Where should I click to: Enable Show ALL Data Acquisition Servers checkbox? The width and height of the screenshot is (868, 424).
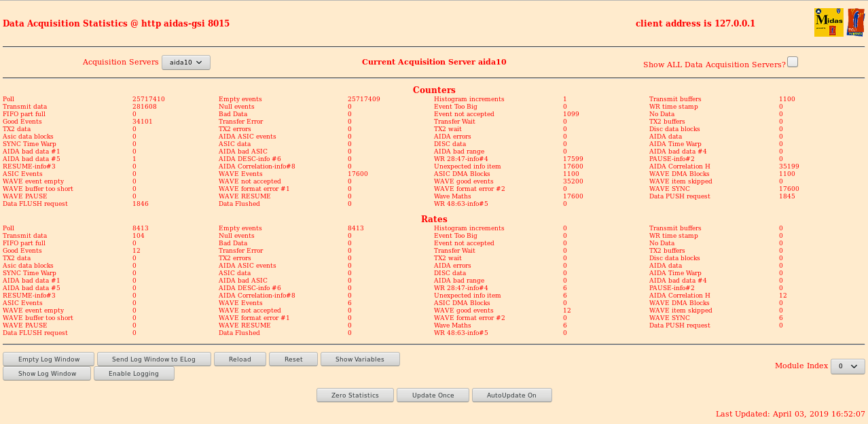[793, 62]
